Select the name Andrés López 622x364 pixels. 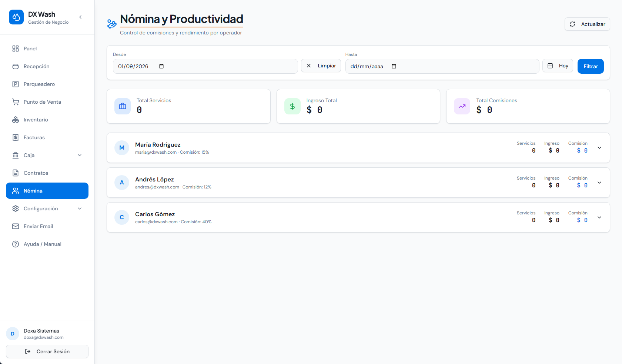(154, 180)
